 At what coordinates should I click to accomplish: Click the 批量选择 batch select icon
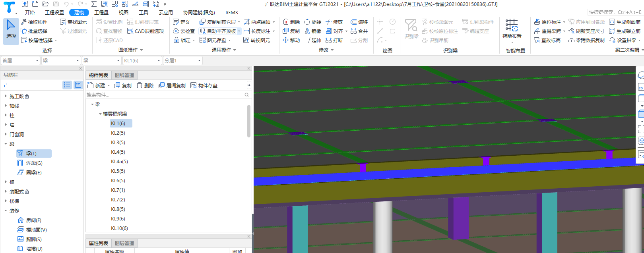tap(24, 31)
